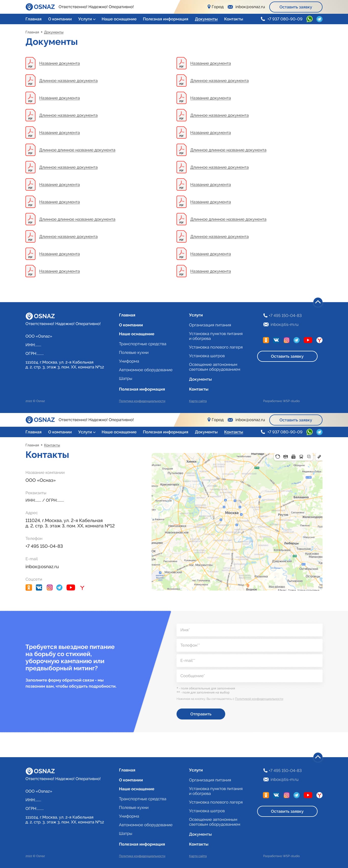Click the Главная breadcrumb above the Документы heading
348x868 pixels.
tap(32, 32)
